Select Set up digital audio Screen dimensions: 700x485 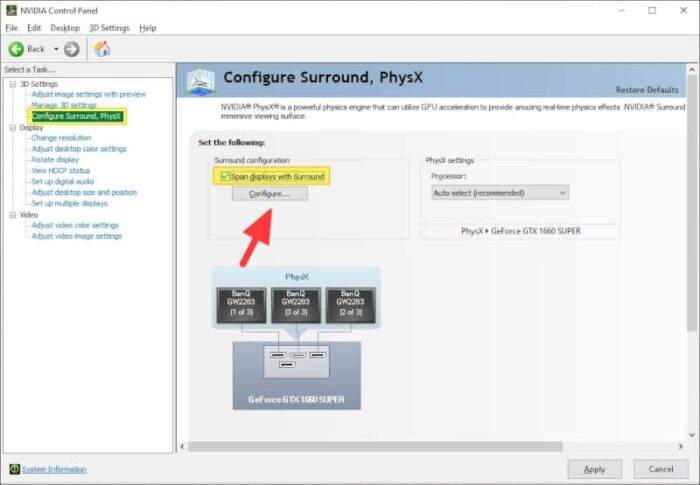click(62, 181)
